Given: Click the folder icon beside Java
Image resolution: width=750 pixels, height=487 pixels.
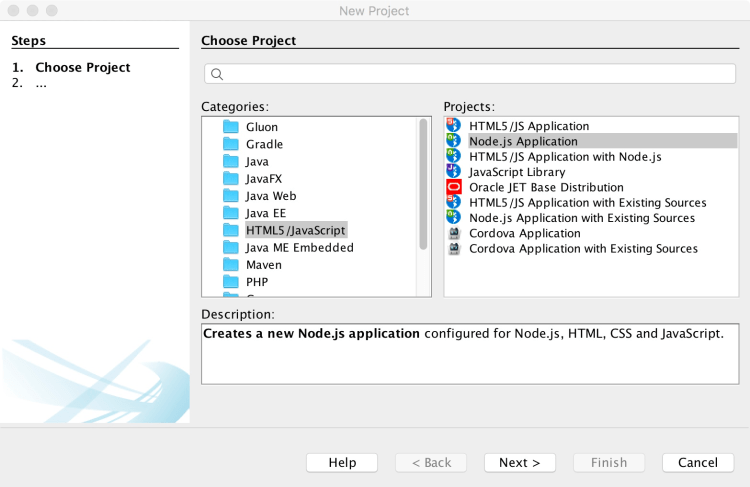Looking at the screenshot, I should click(231, 161).
